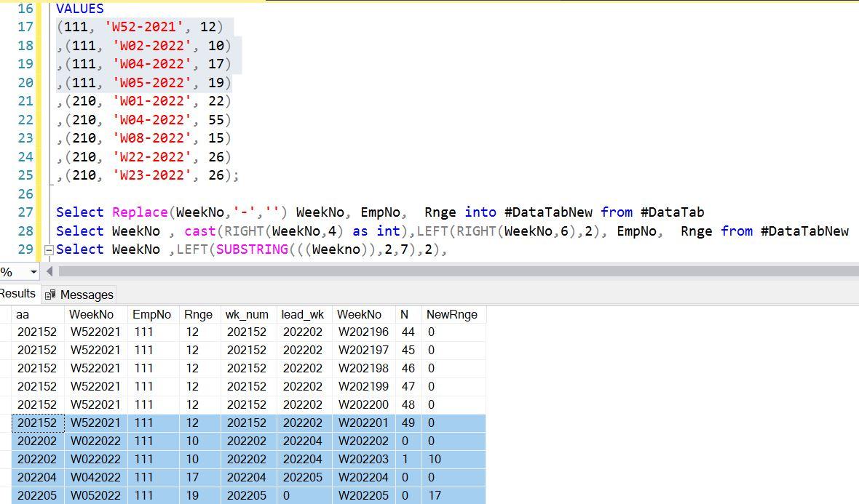Click the #DataTabNew text on line 27
This screenshot has height=504, width=859.
[548, 212]
